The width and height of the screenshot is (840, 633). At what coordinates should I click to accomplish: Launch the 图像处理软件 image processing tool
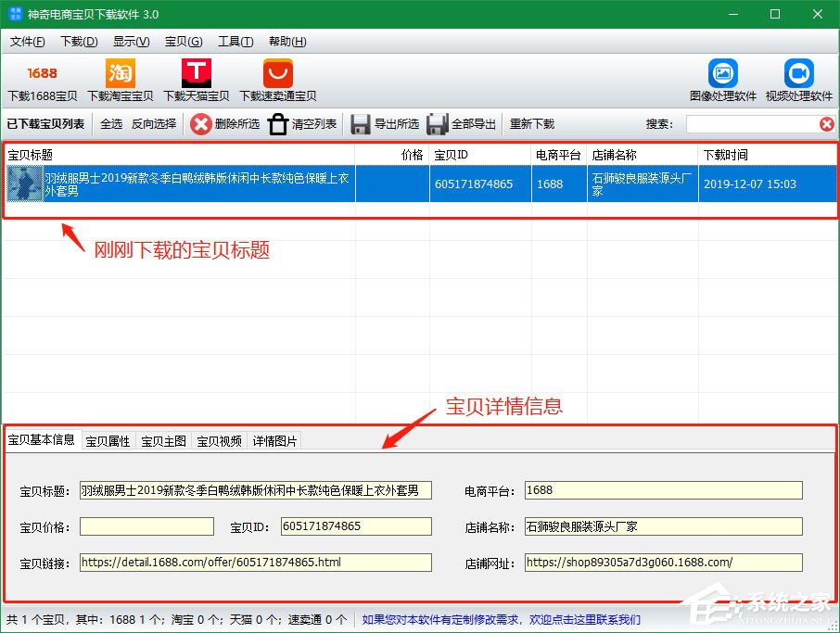(722, 79)
